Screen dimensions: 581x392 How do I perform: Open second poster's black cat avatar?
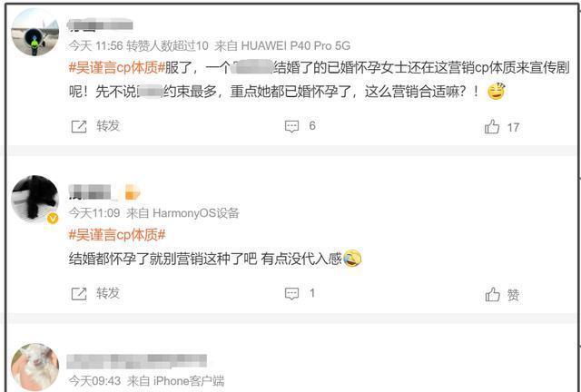(34, 200)
